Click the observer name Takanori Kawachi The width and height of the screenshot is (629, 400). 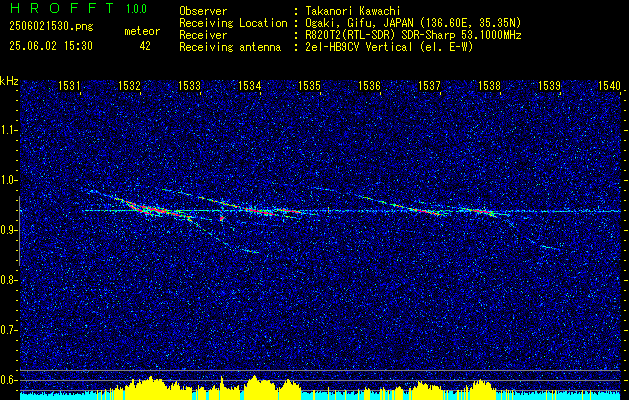click(x=354, y=11)
